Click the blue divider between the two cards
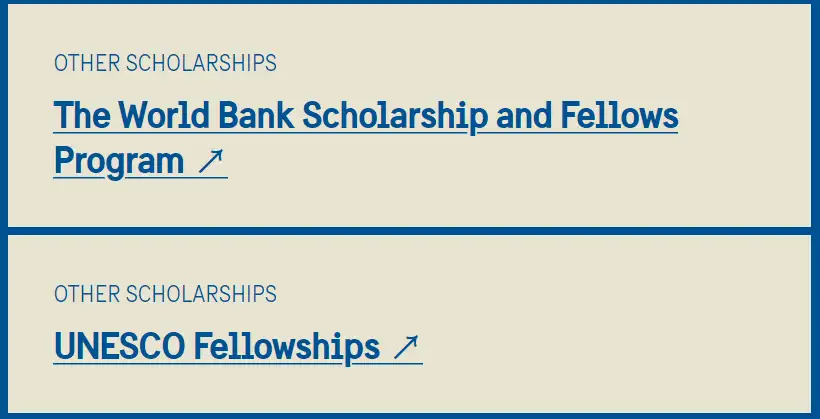Screen dimensions: 820x419 pos(410,231)
